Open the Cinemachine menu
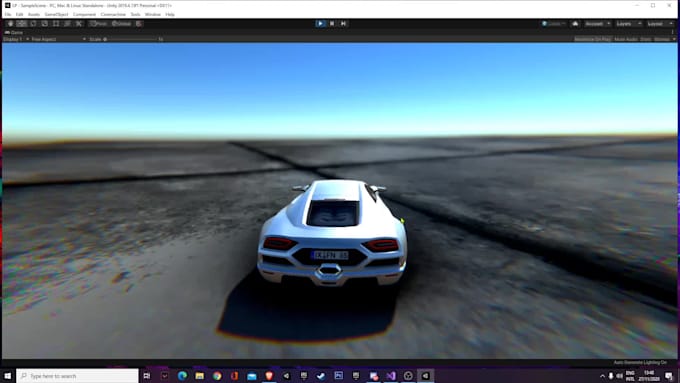680x383 pixels. [113, 14]
